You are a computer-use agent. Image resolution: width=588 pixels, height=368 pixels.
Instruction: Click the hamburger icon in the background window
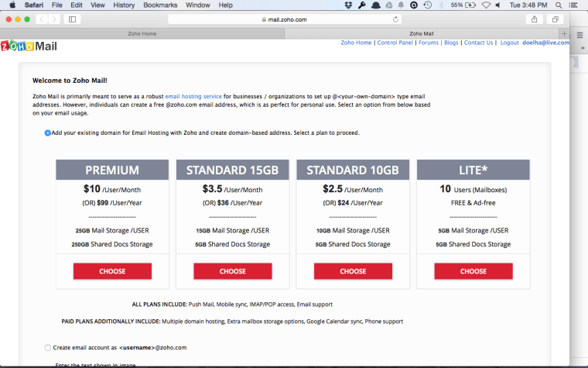[x=579, y=35]
